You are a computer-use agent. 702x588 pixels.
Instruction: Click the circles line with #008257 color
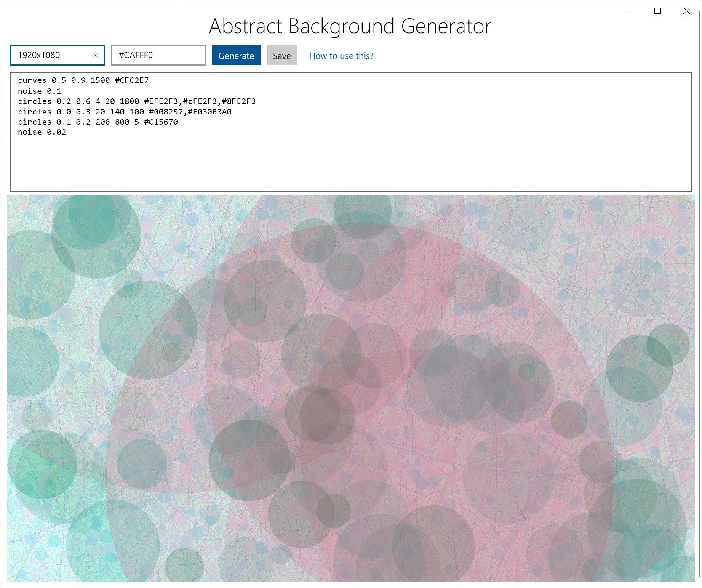click(x=125, y=112)
